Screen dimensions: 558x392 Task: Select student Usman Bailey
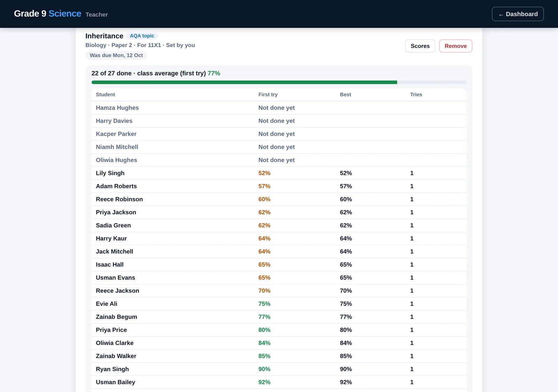tap(115, 382)
